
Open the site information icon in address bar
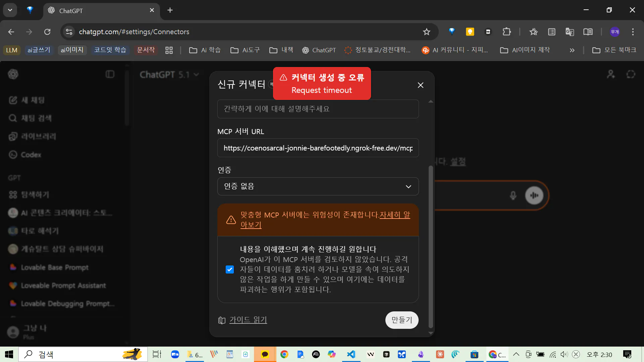69,32
